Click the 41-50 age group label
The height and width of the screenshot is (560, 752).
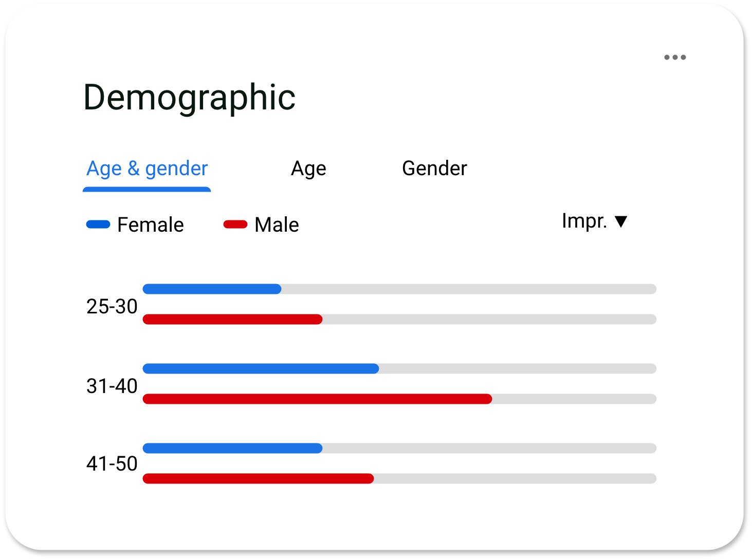click(112, 464)
